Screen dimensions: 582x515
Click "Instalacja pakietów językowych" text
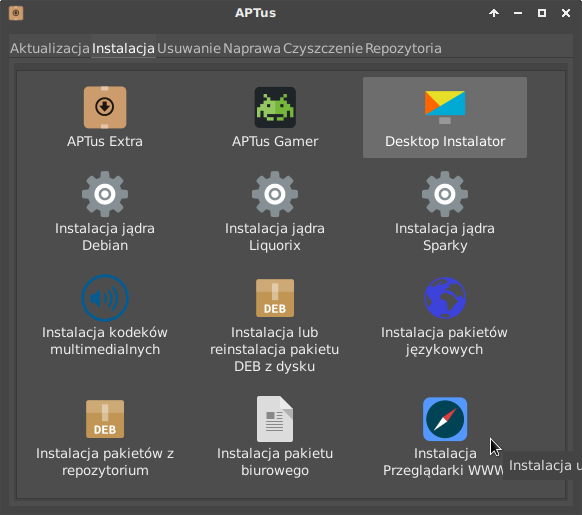tap(444, 341)
